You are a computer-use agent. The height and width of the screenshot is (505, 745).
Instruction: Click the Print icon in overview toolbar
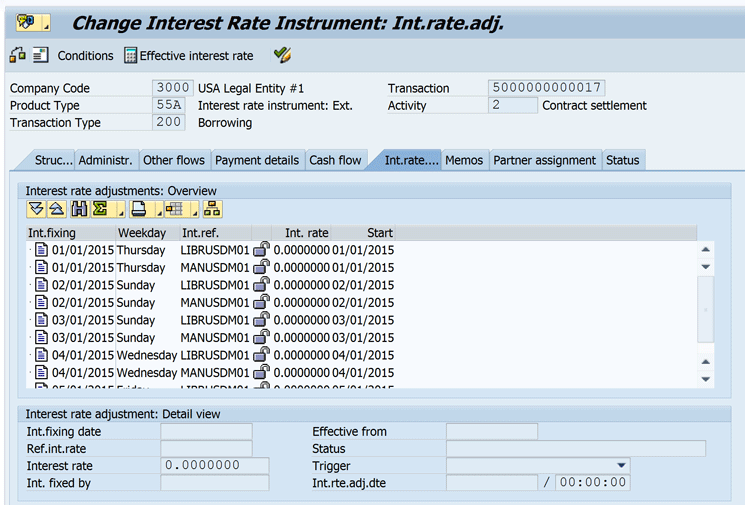139,209
